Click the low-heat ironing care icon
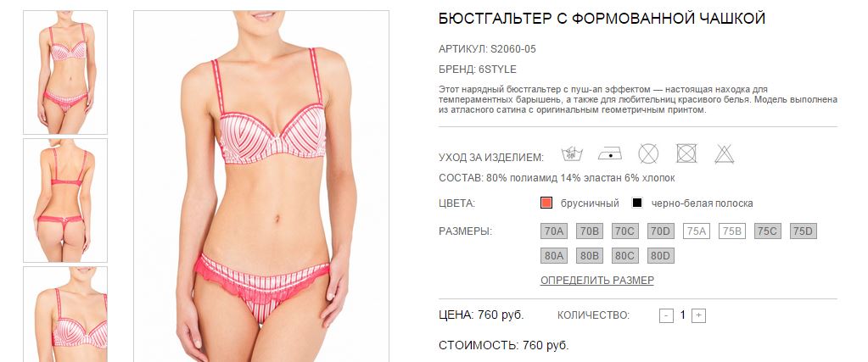The image size is (868, 362). (x=609, y=153)
